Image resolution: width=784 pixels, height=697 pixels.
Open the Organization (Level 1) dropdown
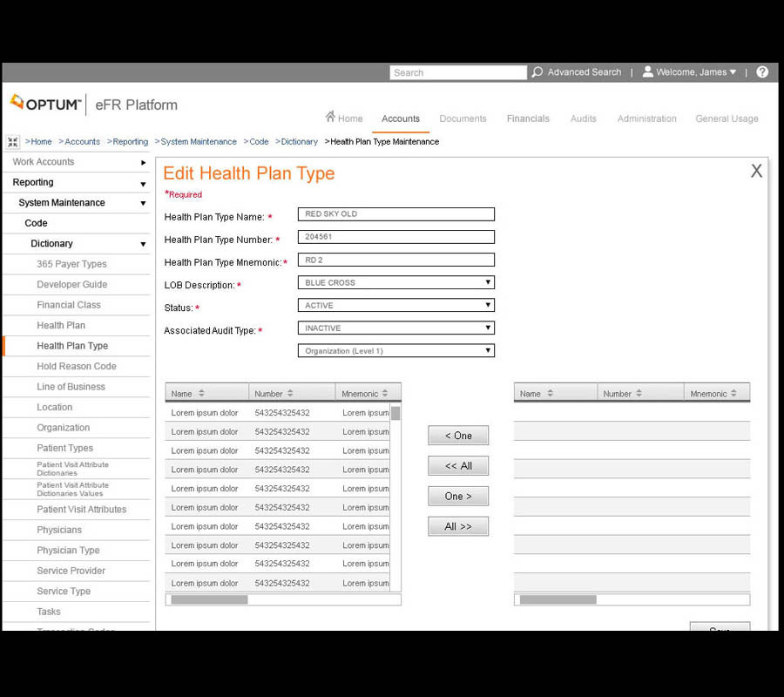tap(488, 350)
